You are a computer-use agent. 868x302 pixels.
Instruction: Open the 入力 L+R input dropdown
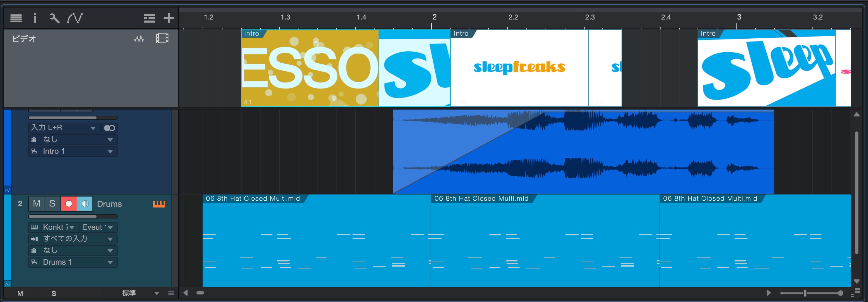[x=64, y=128]
